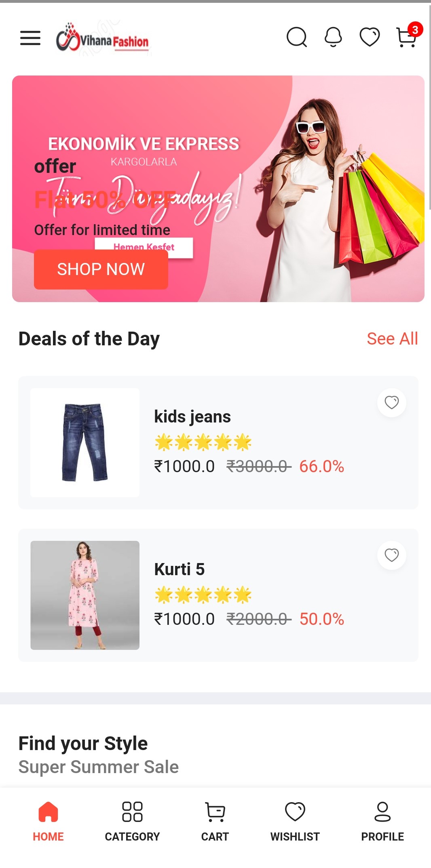Click the Vihana Fashion logo
The height and width of the screenshot is (868, 431).
point(103,39)
